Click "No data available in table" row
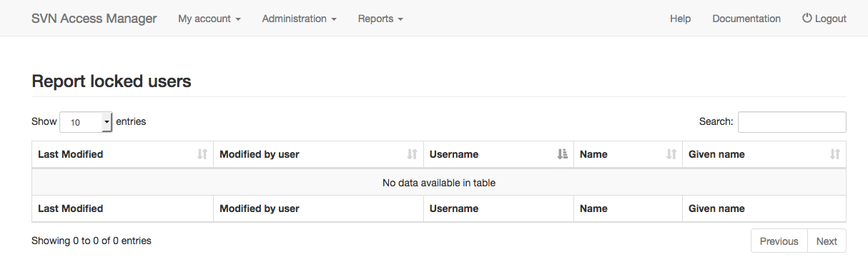This screenshot has height=267, width=868. tap(439, 183)
